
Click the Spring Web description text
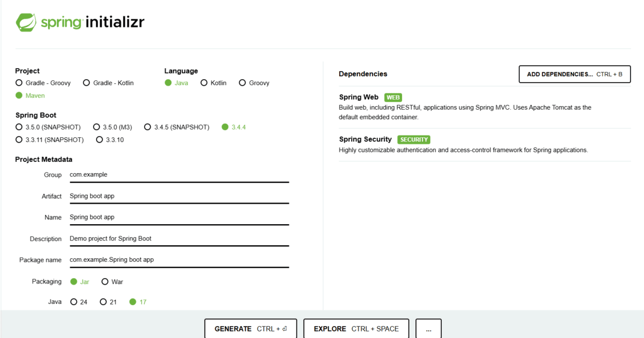click(x=465, y=112)
